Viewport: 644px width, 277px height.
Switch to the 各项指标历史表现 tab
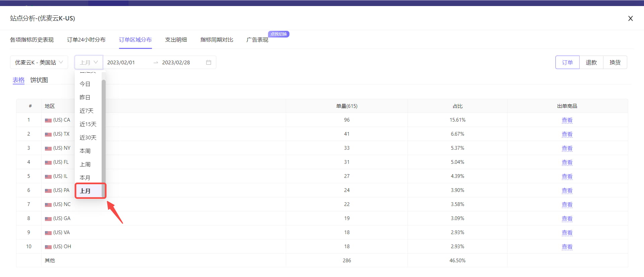tap(32, 40)
